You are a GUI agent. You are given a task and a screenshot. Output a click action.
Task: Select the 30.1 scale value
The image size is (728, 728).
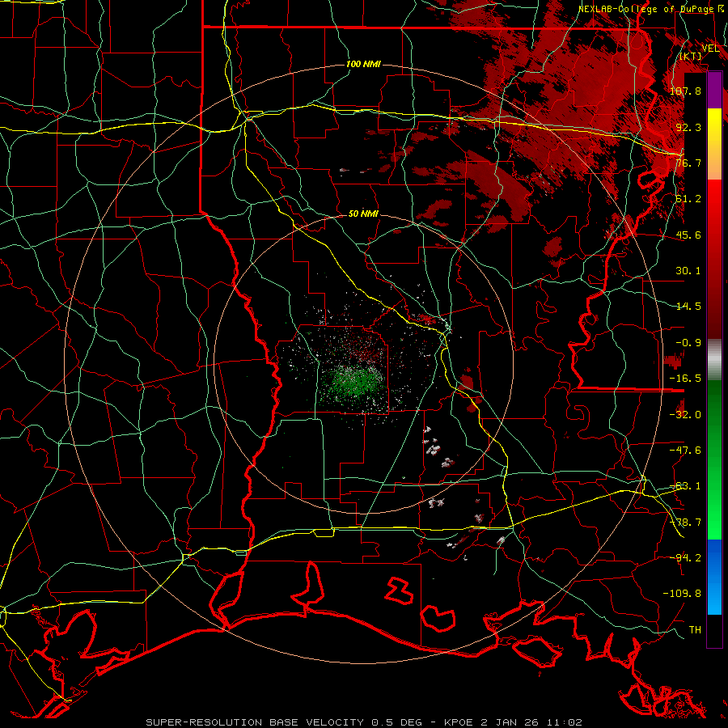[x=688, y=271]
